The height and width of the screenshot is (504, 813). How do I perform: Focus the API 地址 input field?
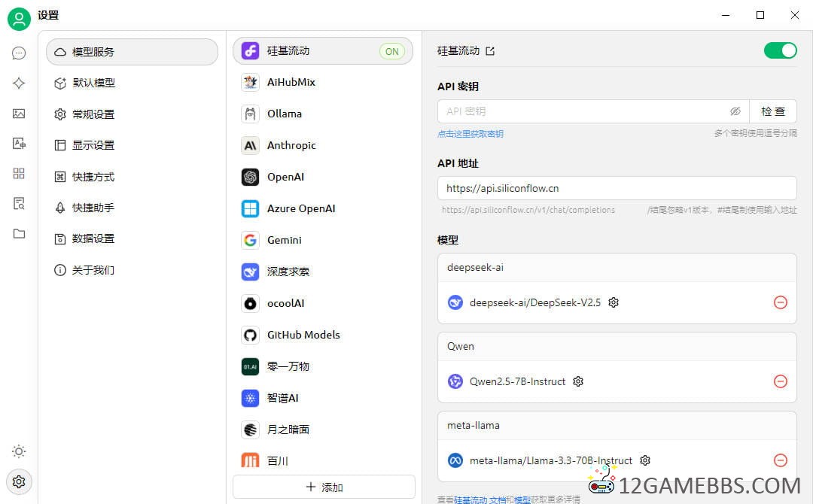point(617,188)
